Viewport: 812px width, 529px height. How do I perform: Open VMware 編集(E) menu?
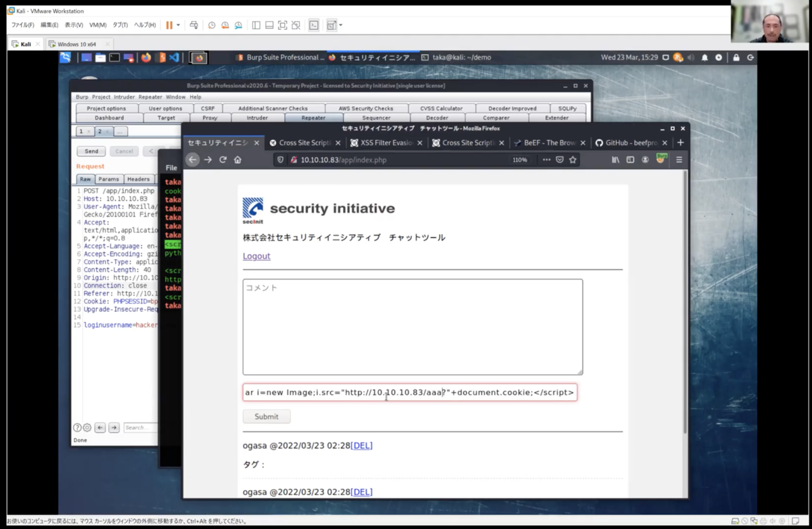pos(49,25)
